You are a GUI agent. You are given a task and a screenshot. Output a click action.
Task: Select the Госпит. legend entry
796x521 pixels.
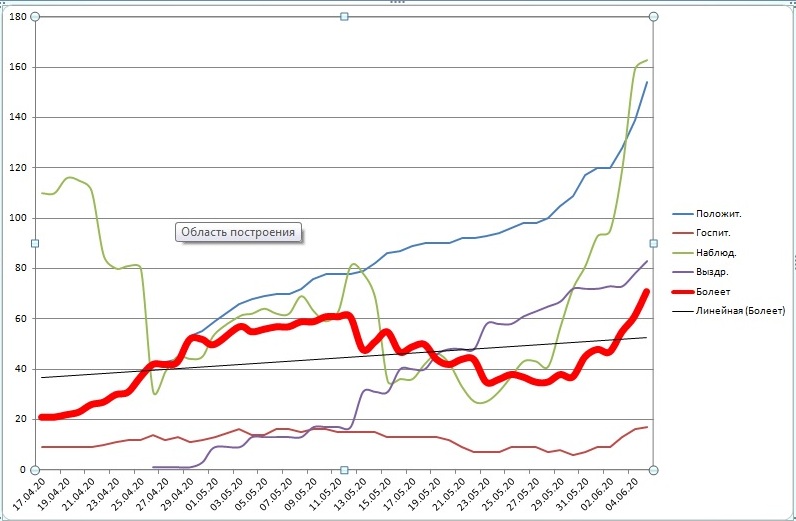717,233
